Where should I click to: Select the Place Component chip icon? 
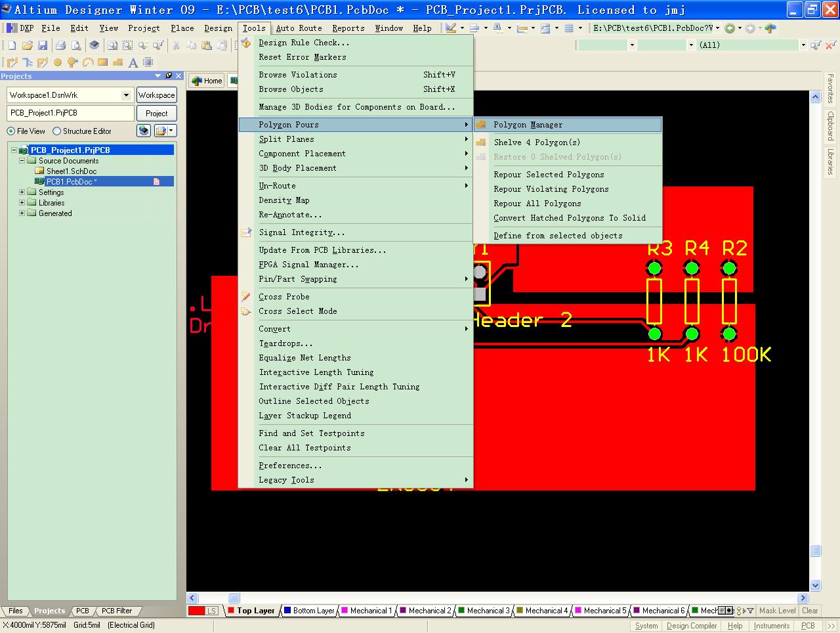(x=148, y=62)
